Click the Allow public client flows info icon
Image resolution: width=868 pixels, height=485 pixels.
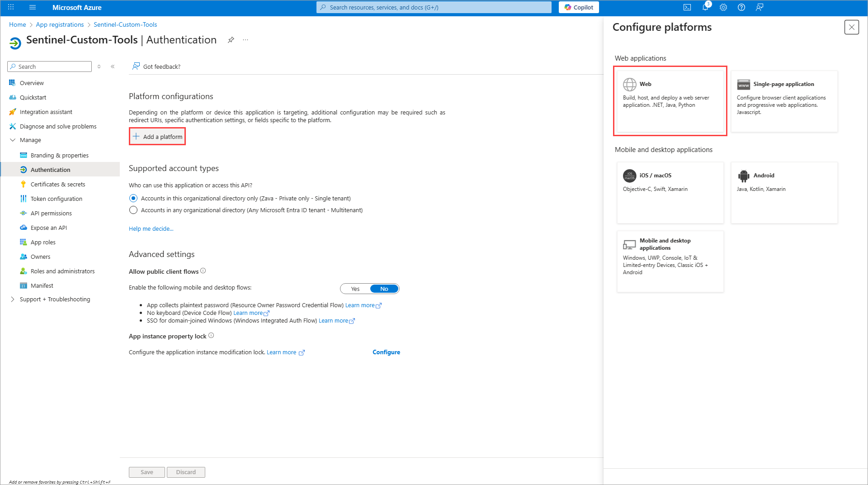pyautogui.click(x=203, y=271)
